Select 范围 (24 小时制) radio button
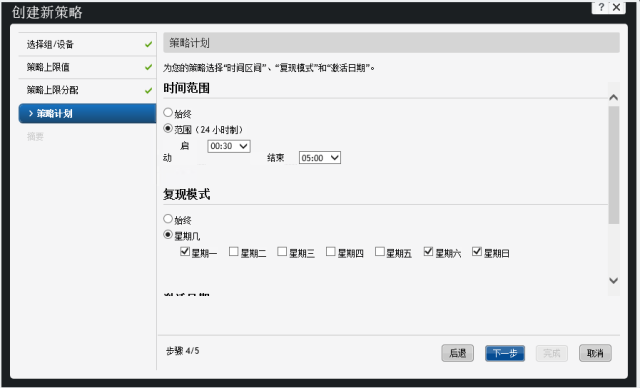The image size is (640, 388). click(168, 128)
